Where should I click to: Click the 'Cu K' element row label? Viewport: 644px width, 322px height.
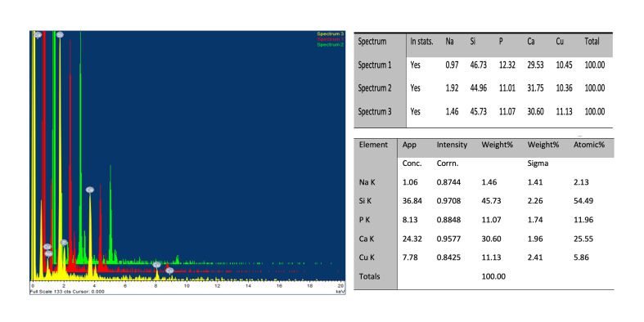click(367, 257)
